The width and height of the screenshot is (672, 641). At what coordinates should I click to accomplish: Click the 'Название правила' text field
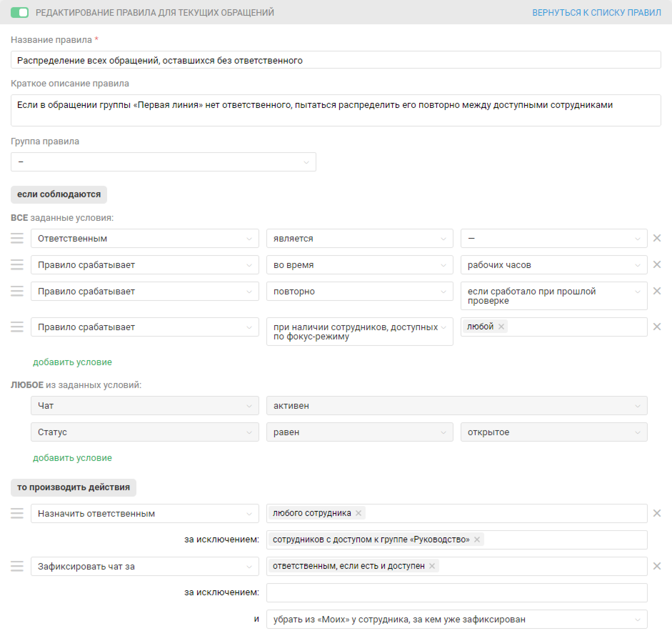point(336,60)
